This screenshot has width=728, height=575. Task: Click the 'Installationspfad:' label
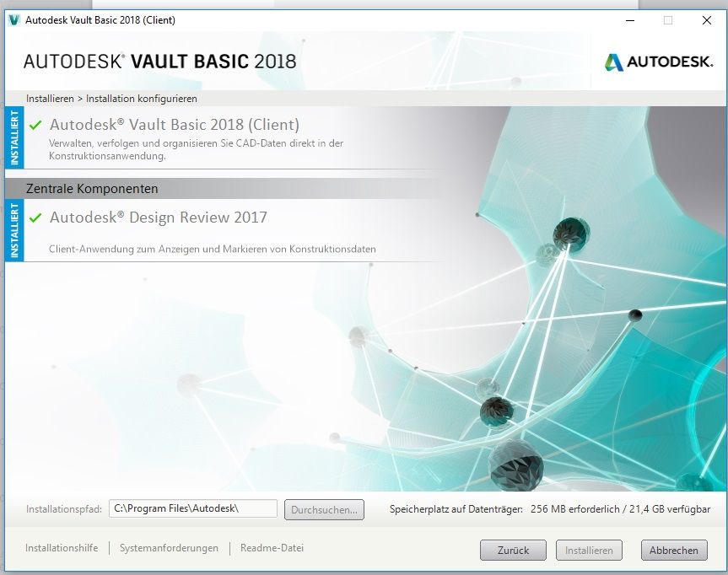64,509
